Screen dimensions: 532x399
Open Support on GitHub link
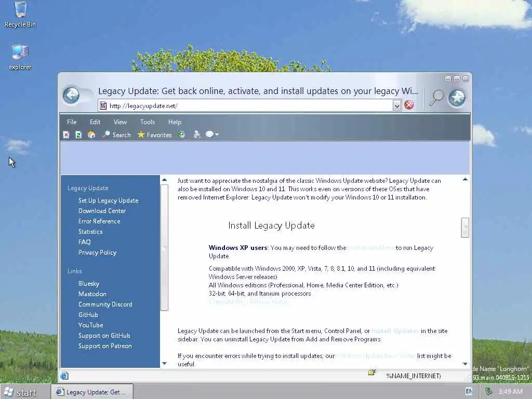click(104, 336)
